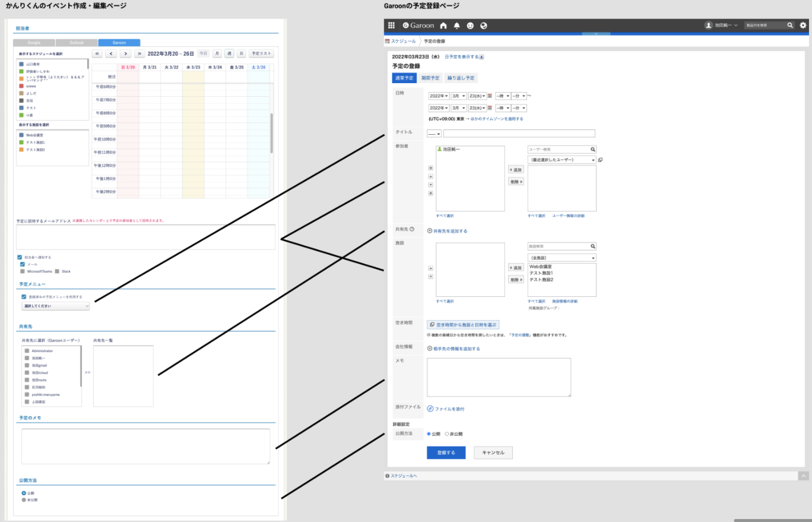This screenshot has width=812, height=522.
Task: Open notifications bell in Garoon header
Action: pos(457,26)
